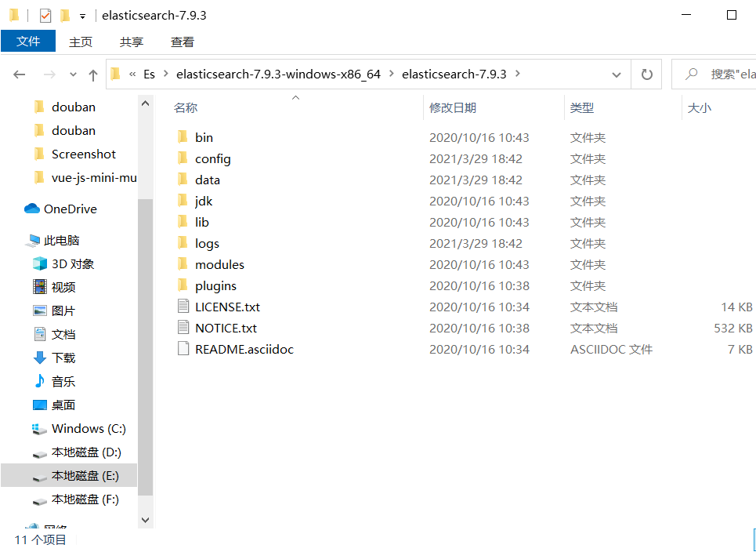
Task: Click the new folder quick-access icon
Action: coord(64,16)
